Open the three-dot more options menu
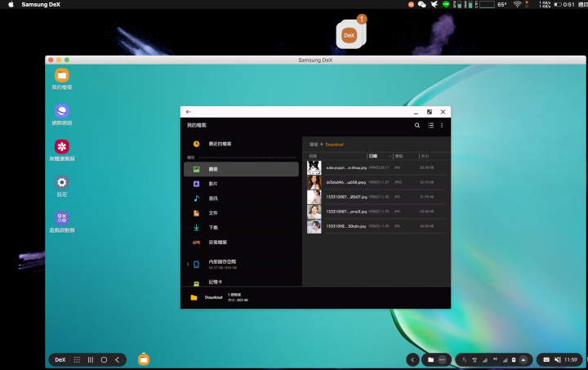The height and width of the screenshot is (370, 588). pos(442,125)
